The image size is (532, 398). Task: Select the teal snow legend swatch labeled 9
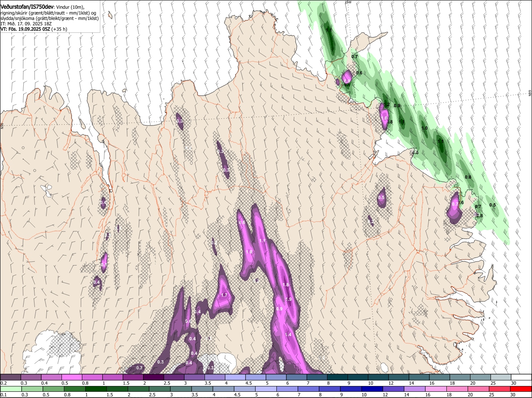click(358, 377)
